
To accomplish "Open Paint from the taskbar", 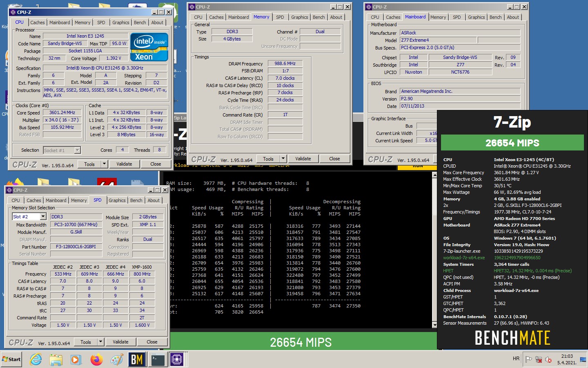I will (x=117, y=359).
